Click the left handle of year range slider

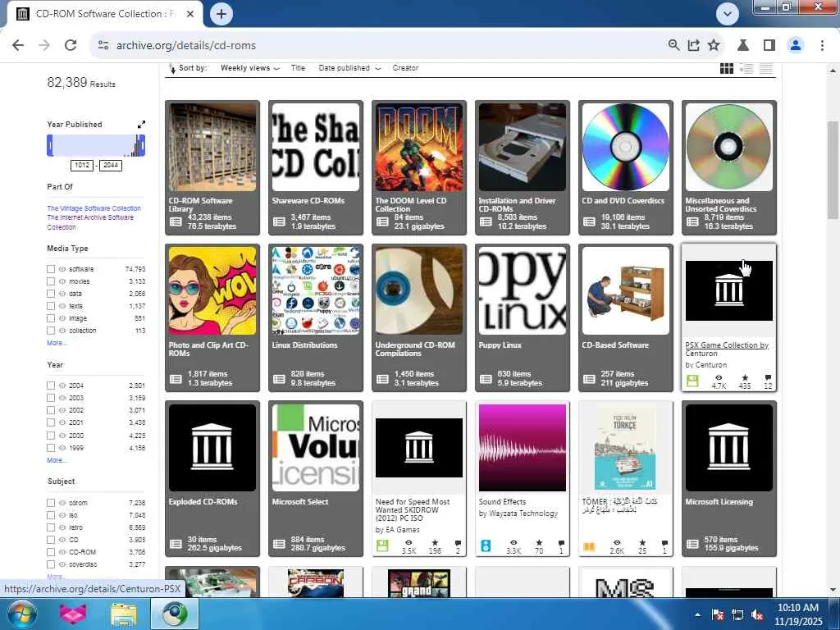click(x=50, y=145)
